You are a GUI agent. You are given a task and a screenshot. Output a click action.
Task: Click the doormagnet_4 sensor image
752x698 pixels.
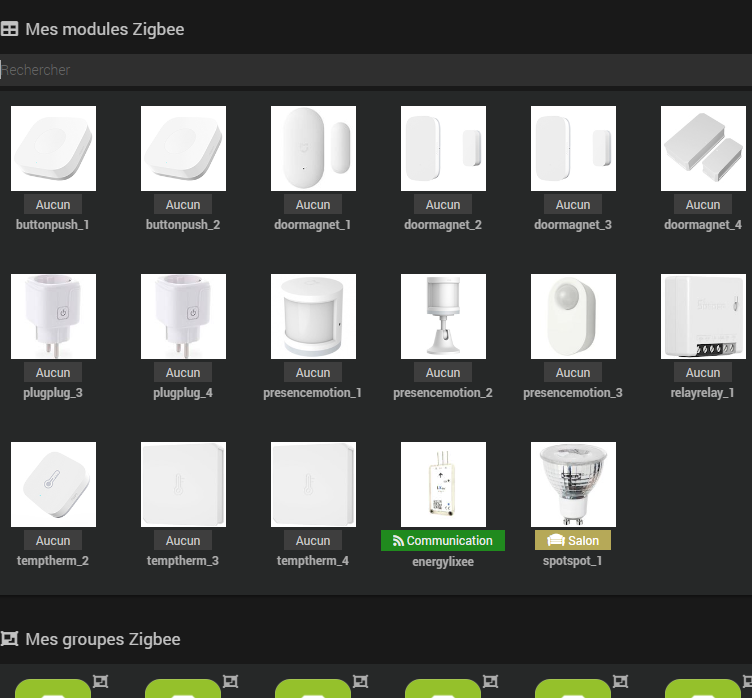[x=703, y=148]
